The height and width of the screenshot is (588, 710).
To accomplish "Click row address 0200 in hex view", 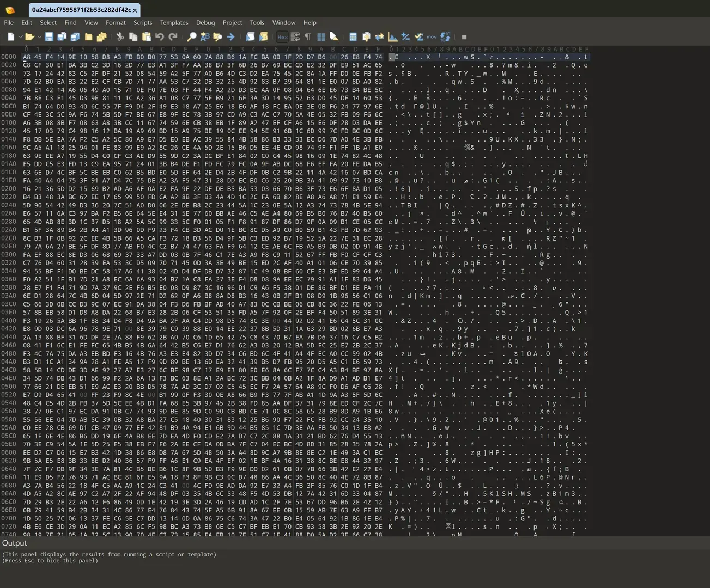I will pos(9,188).
